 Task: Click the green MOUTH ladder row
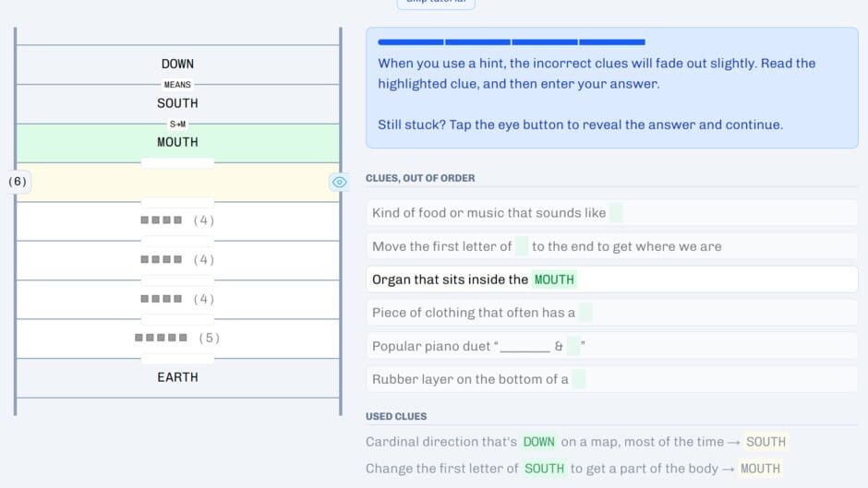pyautogui.click(x=177, y=142)
